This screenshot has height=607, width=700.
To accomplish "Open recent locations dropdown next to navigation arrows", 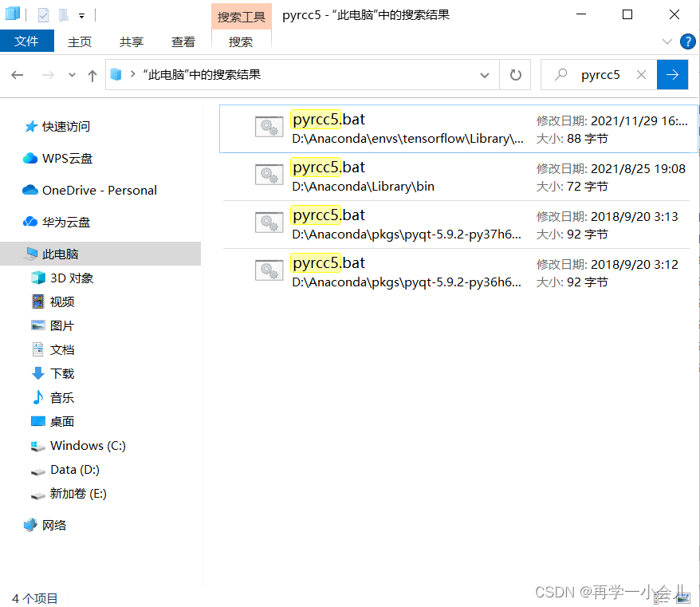I will (x=71, y=74).
